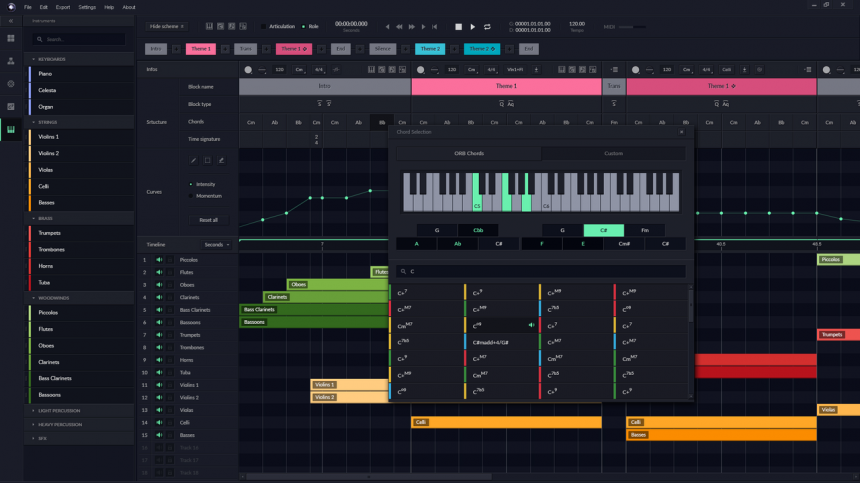Click the rewind double-arrow transport icon
Viewport: 860px width, 483px height.
(399, 26)
